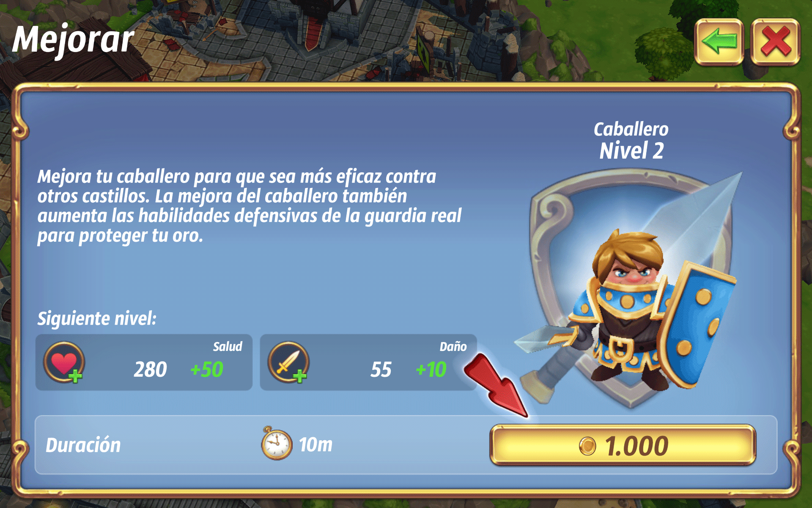Click the +10 damage bonus text
The image size is (812, 508).
point(431,370)
